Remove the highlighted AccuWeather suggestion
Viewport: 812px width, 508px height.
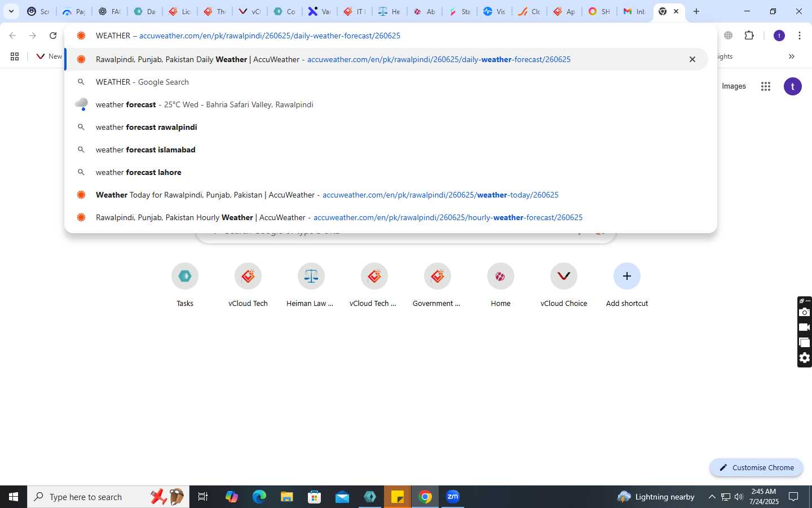692,59
